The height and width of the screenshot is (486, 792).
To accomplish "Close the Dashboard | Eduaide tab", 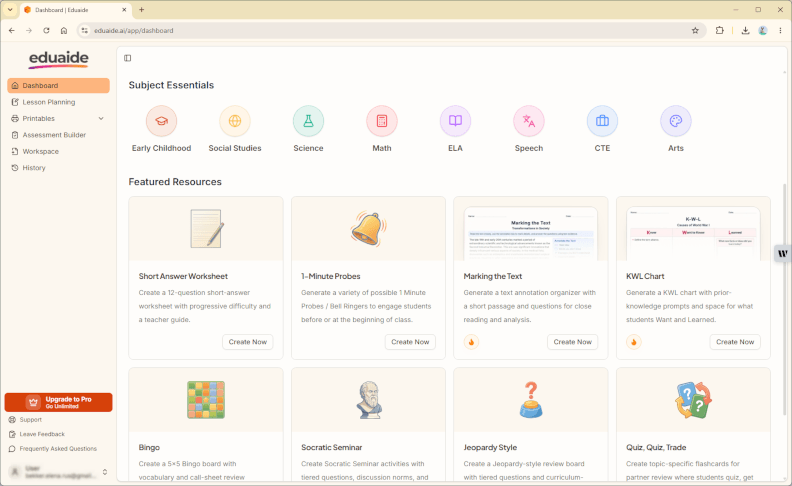I will [124, 10].
